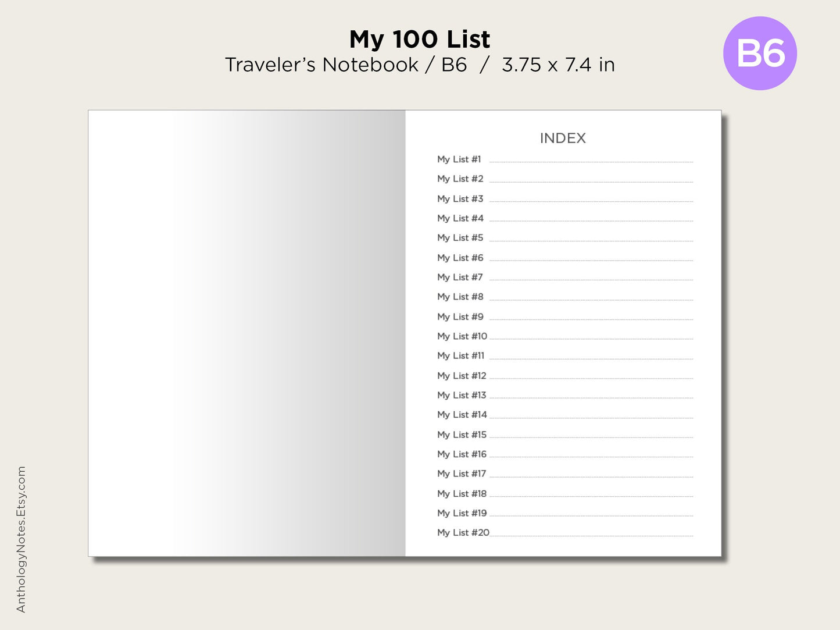The image size is (840, 630).
Task: Click the dotted line beside My List #20
Action: [591, 536]
